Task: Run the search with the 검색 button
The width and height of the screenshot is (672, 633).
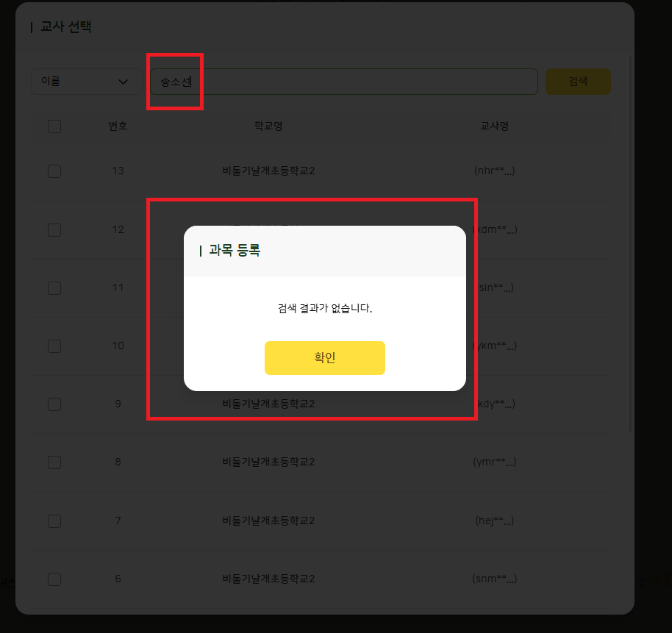Action: [x=578, y=82]
